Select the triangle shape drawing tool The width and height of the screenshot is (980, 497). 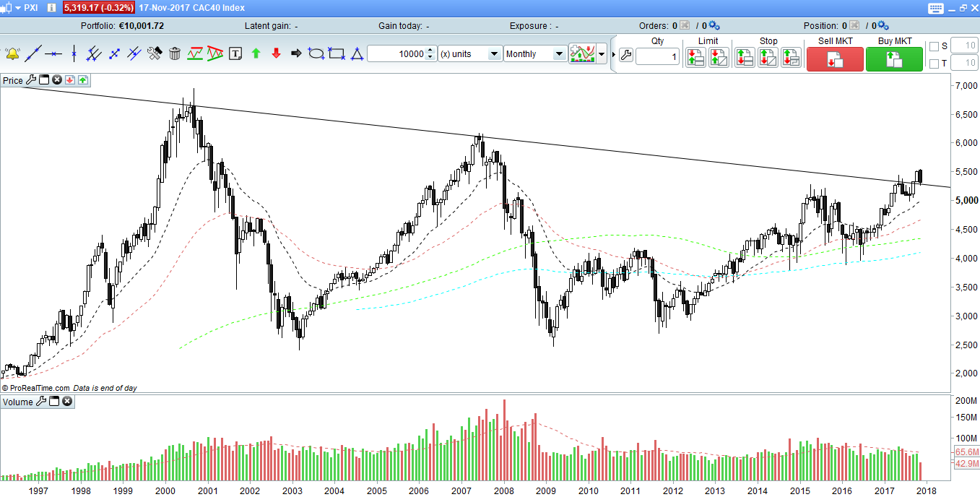tap(356, 53)
